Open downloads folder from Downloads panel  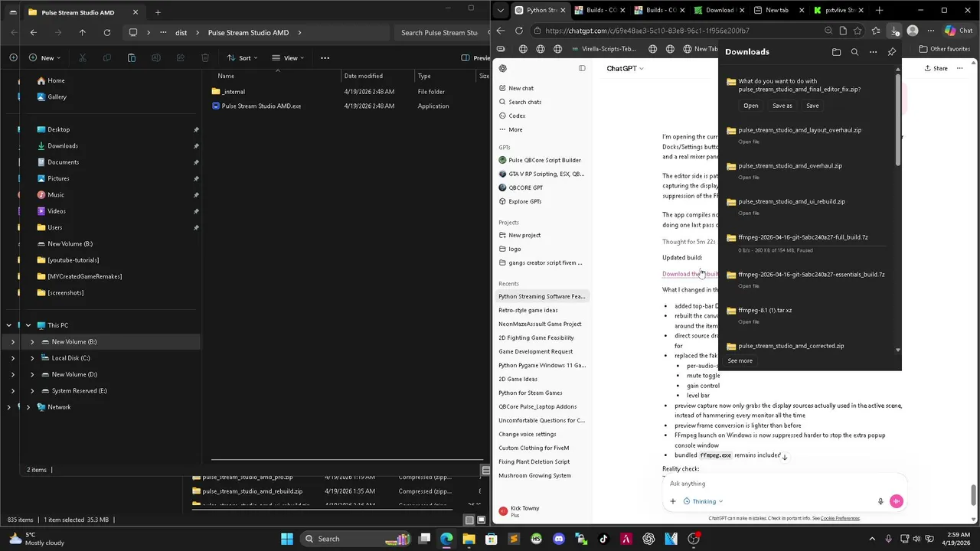(x=836, y=52)
